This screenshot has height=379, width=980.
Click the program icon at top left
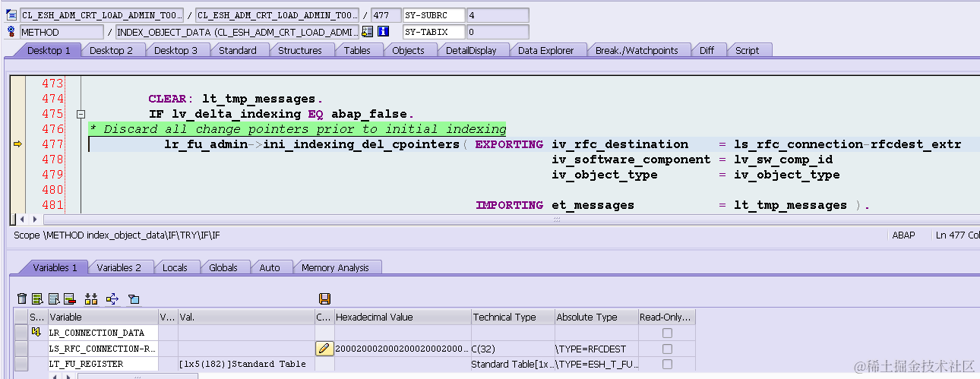click(x=11, y=15)
